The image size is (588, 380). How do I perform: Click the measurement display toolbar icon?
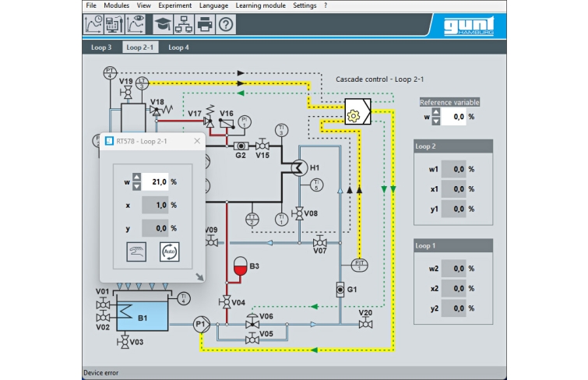coord(114,24)
